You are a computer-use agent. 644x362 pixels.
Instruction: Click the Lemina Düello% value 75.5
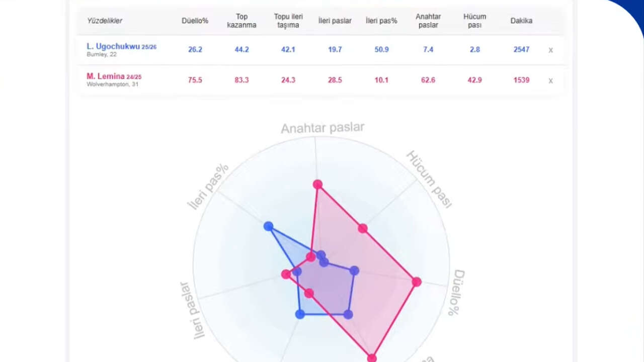click(195, 80)
